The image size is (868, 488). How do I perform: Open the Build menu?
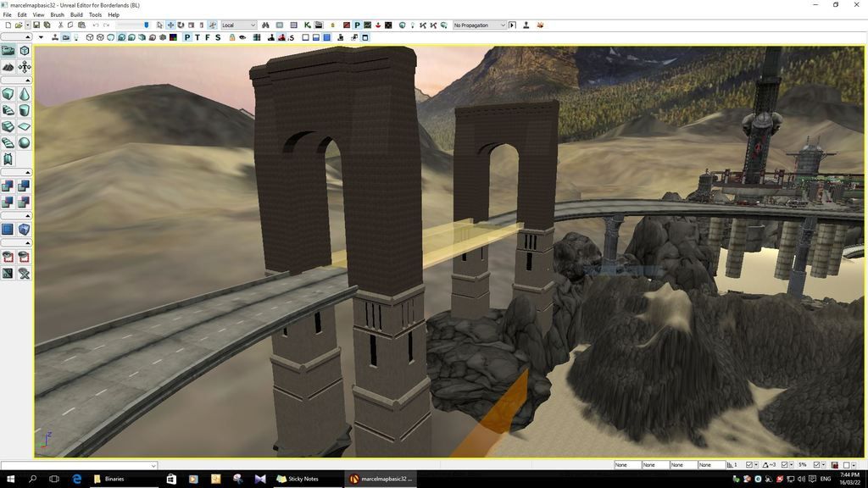tap(76, 15)
